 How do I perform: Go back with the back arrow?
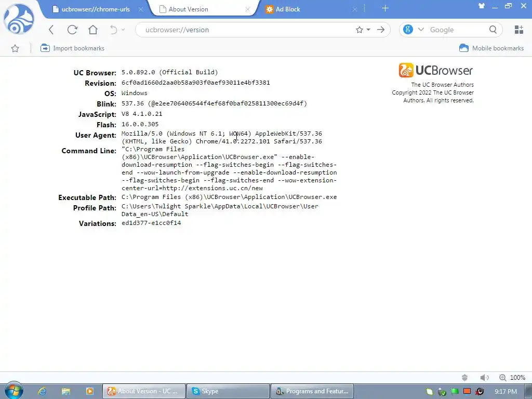point(51,30)
